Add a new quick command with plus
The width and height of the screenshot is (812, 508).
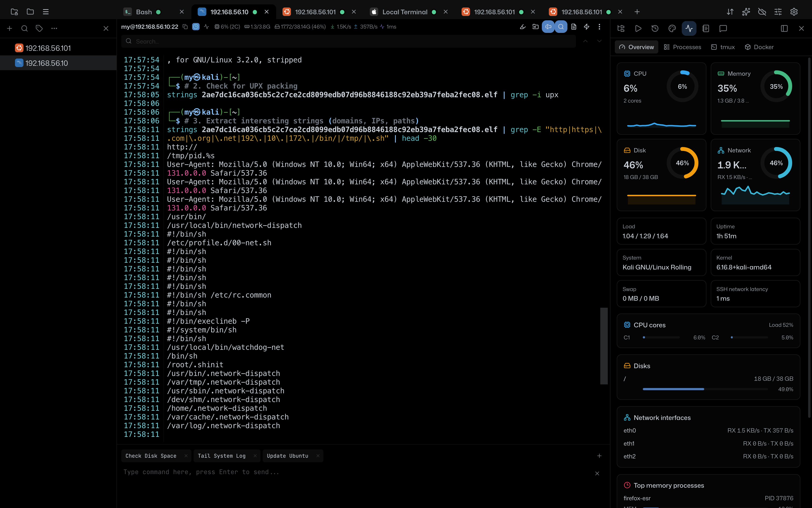(599, 456)
